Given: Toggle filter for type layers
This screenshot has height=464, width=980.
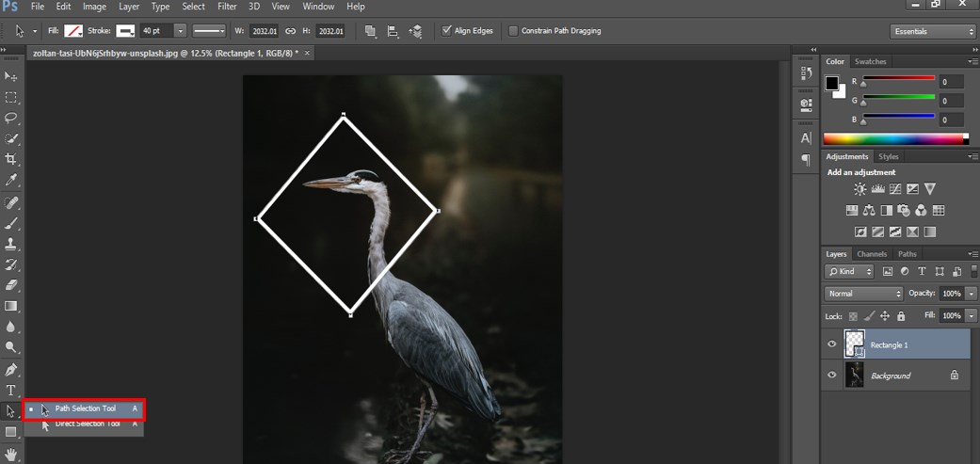Looking at the screenshot, I should 922,272.
